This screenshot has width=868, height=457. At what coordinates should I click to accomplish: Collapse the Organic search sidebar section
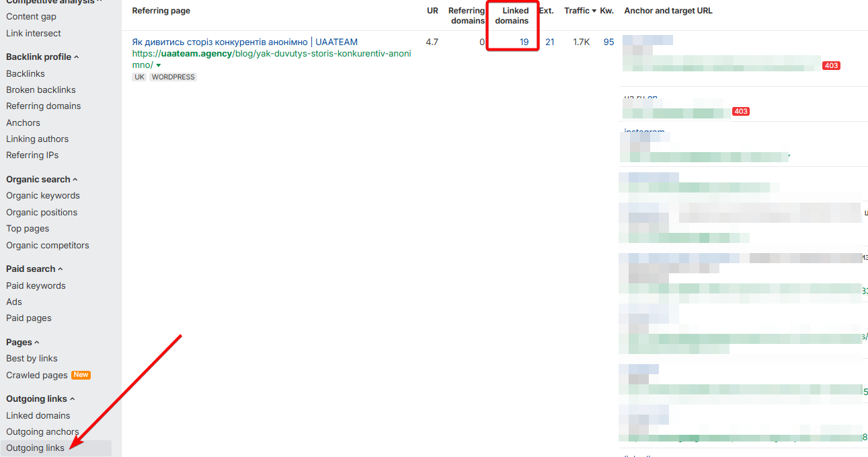tap(42, 180)
